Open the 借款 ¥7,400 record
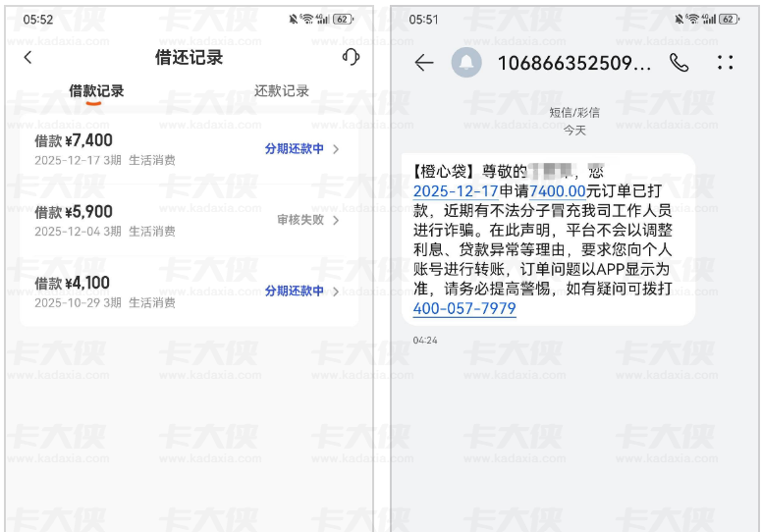This screenshot has height=532, width=762. click(190, 150)
